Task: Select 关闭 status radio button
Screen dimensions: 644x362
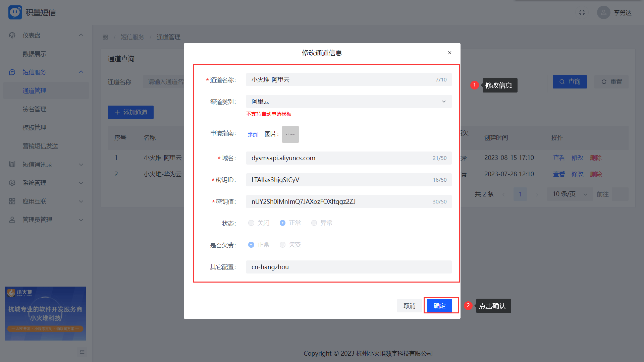Action: pos(251,223)
